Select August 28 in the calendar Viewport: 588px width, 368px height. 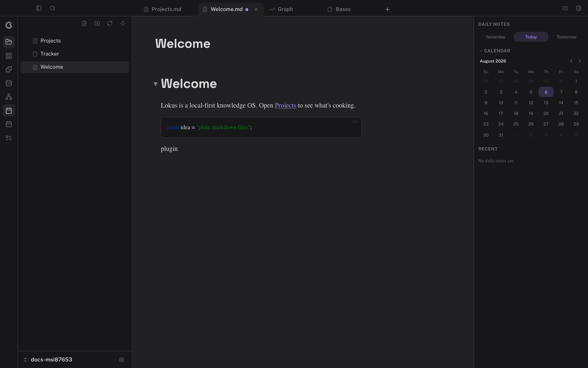(561, 124)
